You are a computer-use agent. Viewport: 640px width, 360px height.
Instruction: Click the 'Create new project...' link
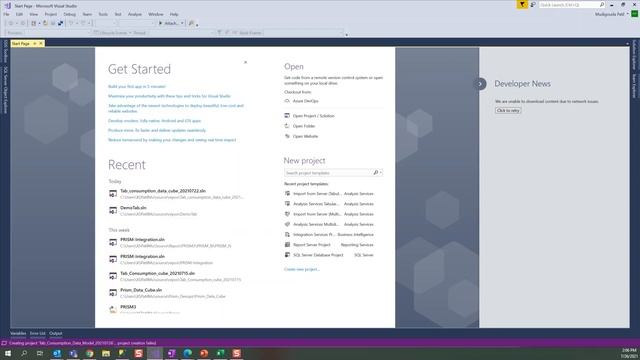(302, 269)
